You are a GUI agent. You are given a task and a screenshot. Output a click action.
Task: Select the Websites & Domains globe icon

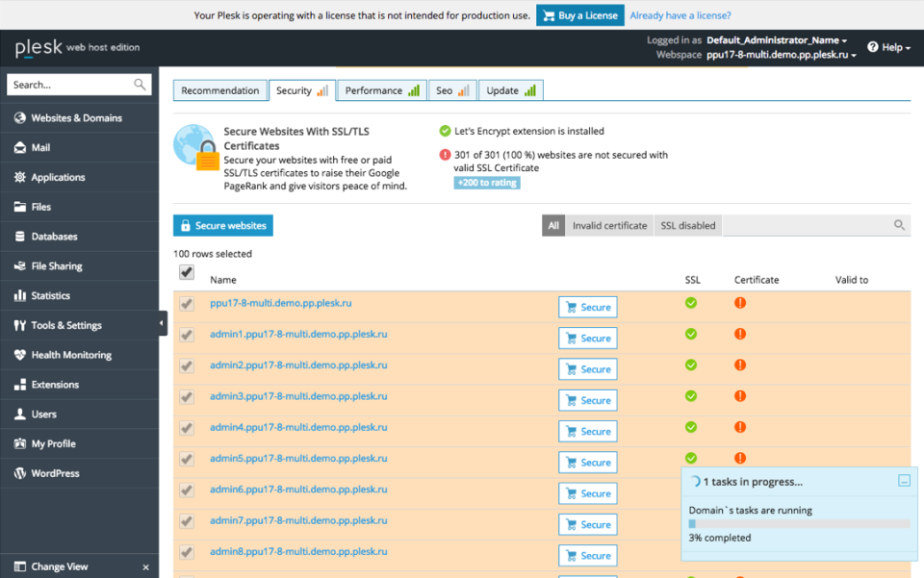point(20,117)
